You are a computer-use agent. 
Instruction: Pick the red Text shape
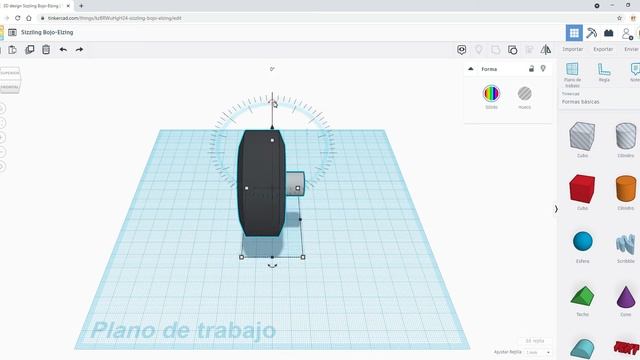click(x=626, y=348)
